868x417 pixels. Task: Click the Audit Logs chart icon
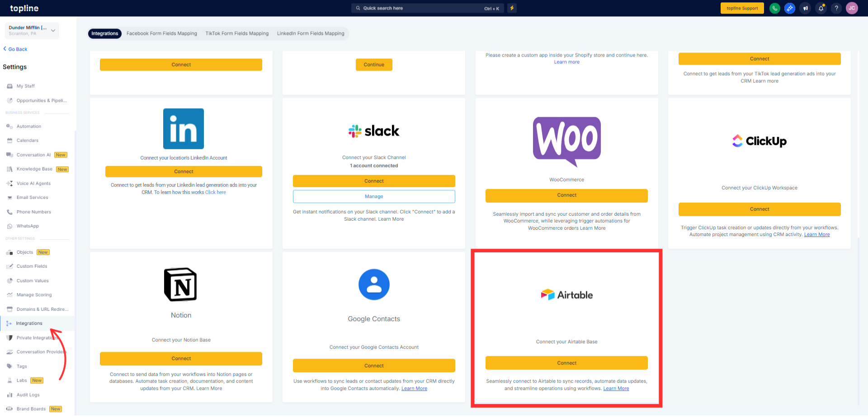(x=9, y=395)
